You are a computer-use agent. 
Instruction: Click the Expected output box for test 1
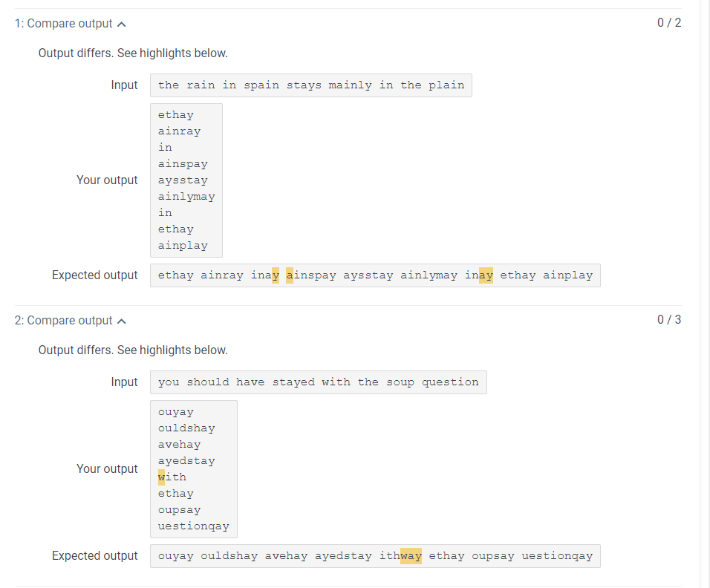pos(375,275)
